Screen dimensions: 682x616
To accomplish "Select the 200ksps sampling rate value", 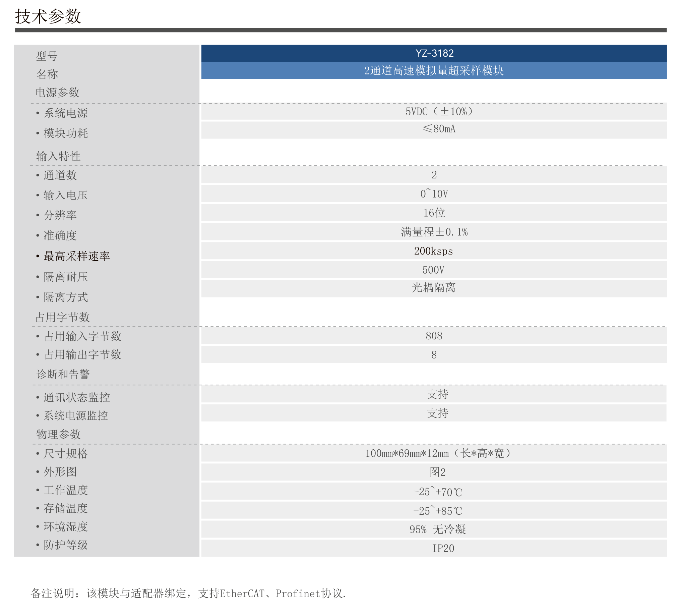I will 433,251.
